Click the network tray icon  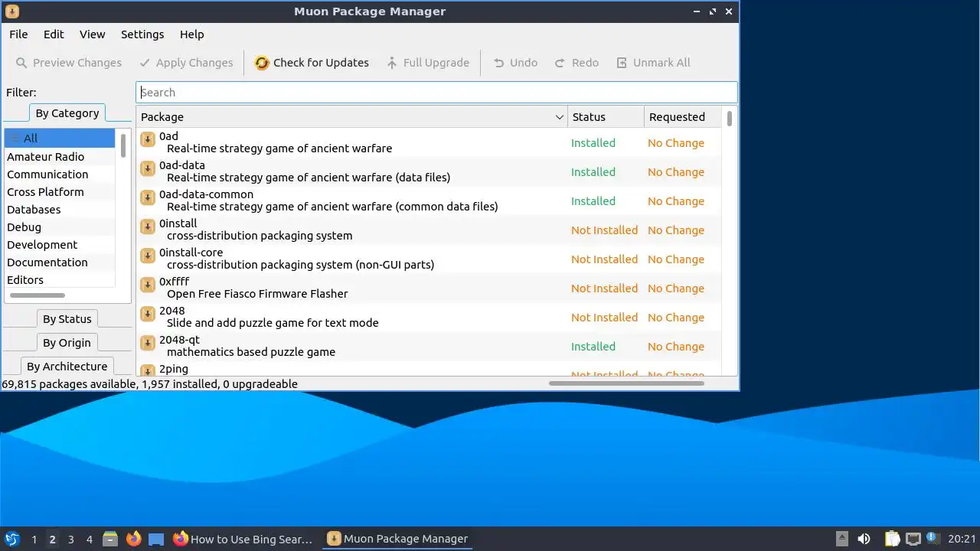tap(913, 539)
